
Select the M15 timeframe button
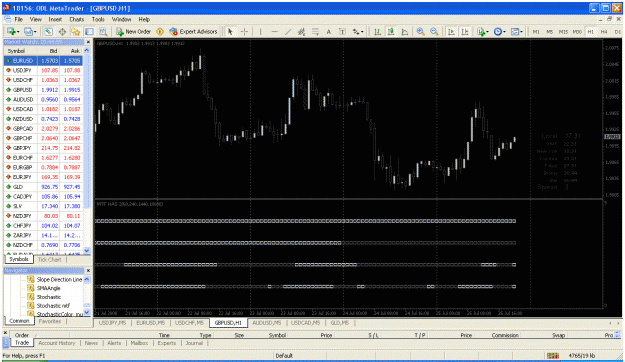[x=563, y=31]
